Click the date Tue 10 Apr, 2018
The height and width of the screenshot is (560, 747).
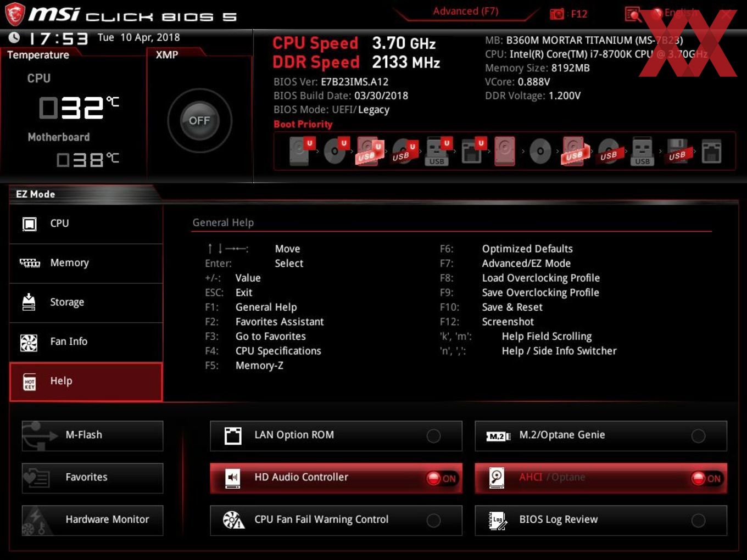[x=138, y=37]
